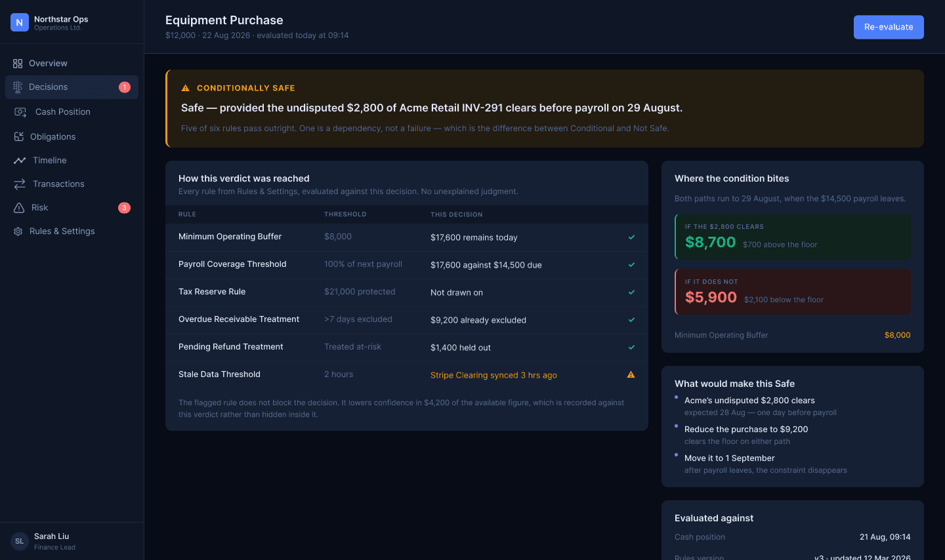The image size is (945, 560).
Task: Click the Payroll Coverage Threshold pass checkmark
Action: [x=631, y=265]
